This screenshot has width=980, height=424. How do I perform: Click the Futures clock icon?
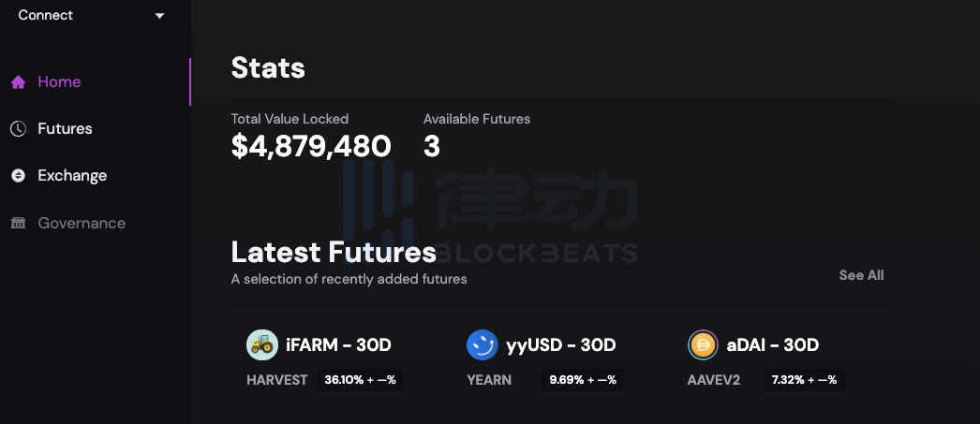click(x=18, y=128)
